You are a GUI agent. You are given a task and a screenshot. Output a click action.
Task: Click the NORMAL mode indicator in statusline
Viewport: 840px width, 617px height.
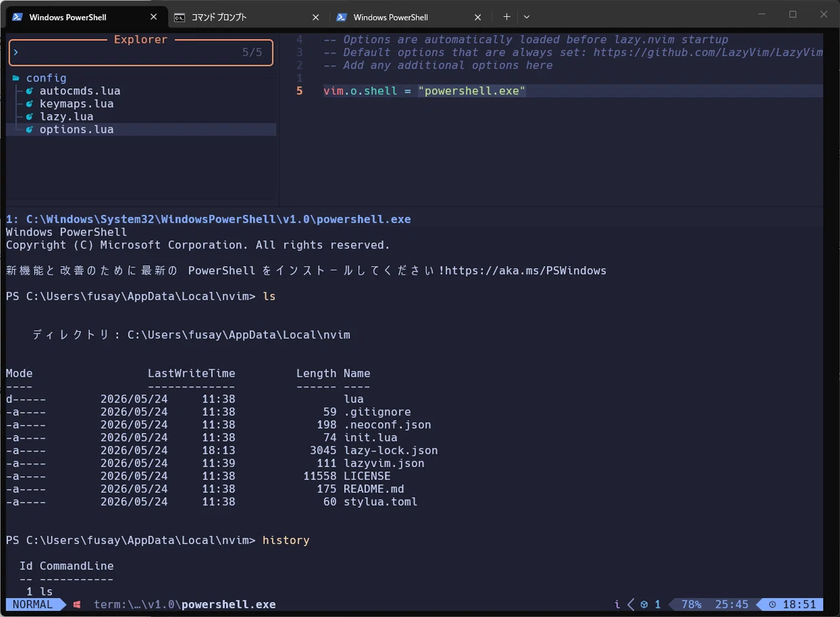32,604
